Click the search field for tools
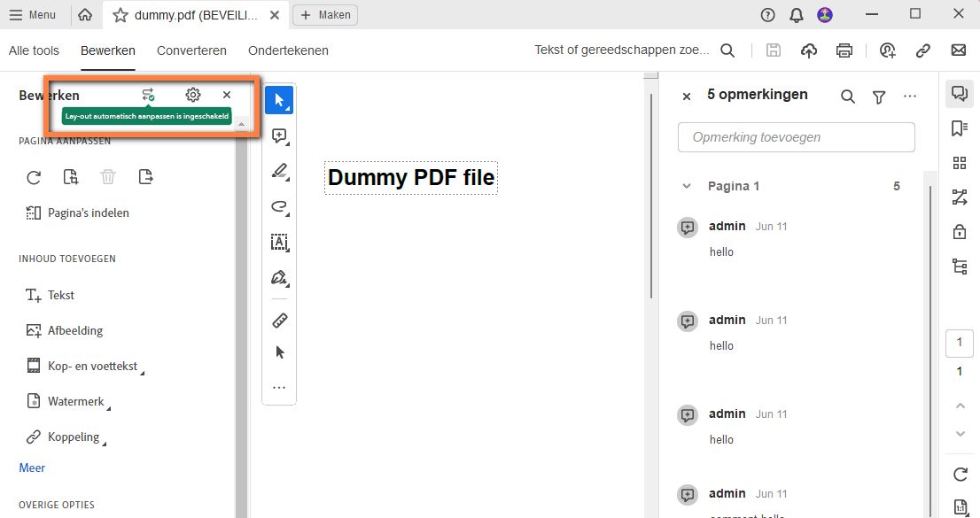 (621, 50)
